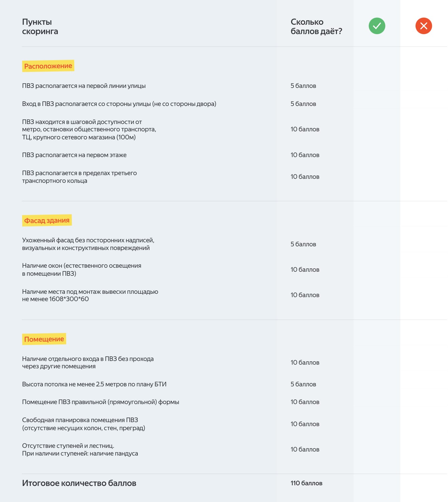Click the Пункты скоринга column header
This screenshot has height=502, width=448.
tap(40, 27)
